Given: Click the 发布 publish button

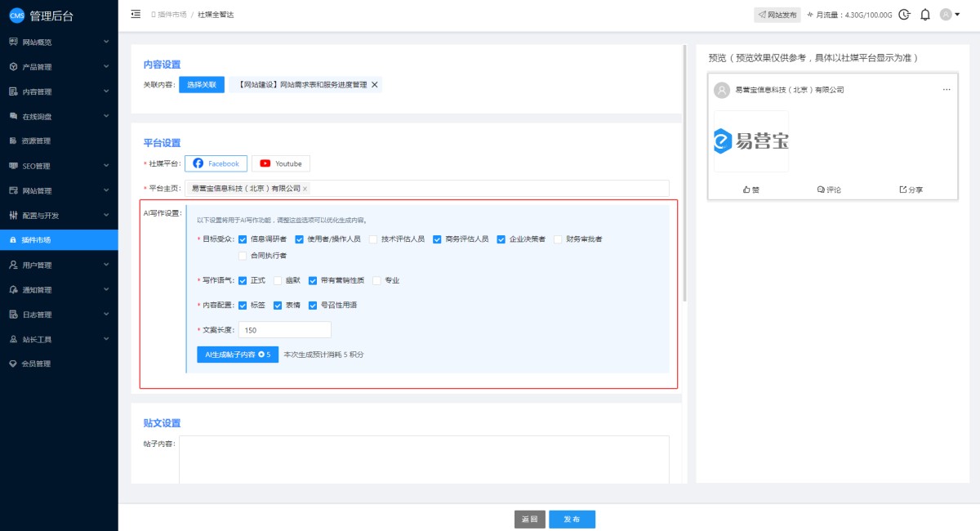Looking at the screenshot, I should coord(572,520).
